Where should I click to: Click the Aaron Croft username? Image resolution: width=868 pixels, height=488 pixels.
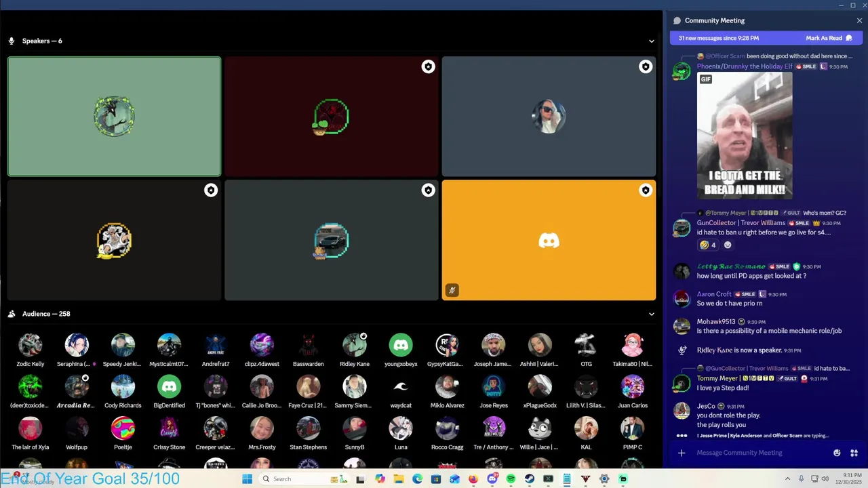tap(714, 294)
